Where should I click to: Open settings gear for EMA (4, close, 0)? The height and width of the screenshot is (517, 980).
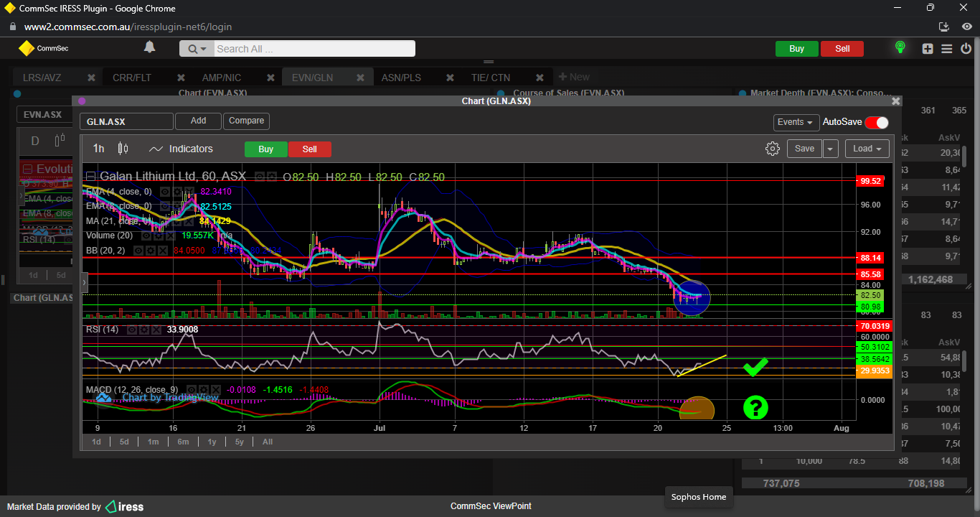click(176, 192)
